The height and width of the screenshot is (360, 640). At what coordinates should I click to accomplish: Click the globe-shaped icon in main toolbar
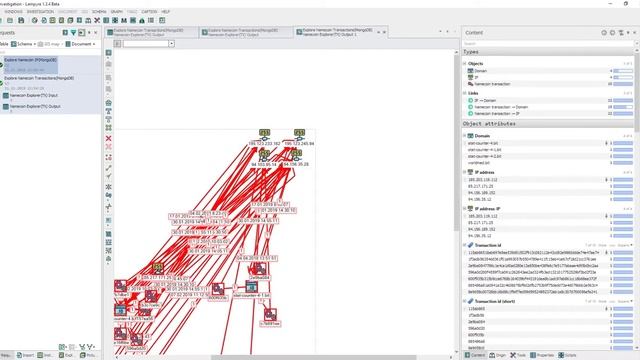click(x=35, y=20)
